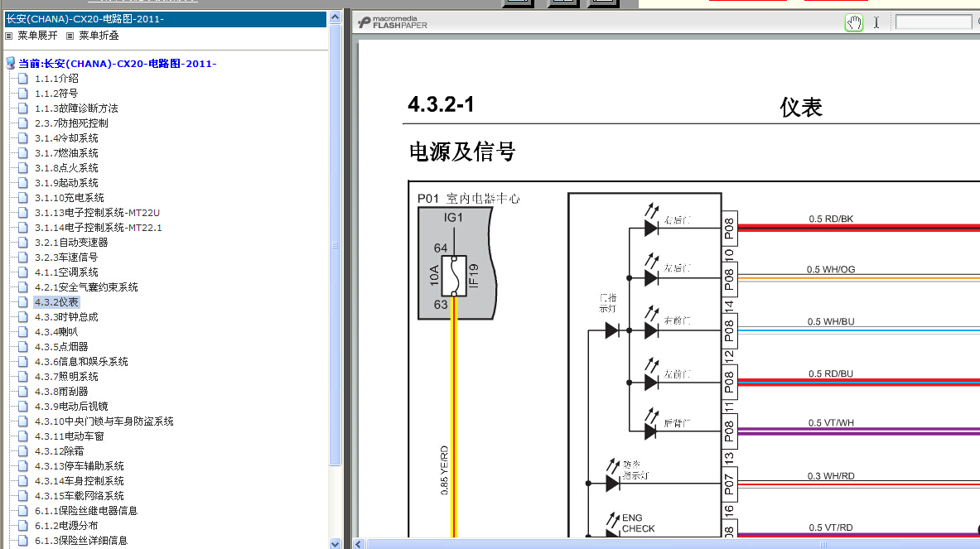Open 4.3.6信息和娱乐系统 page
This screenshot has height=549, width=980.
pos(81,362)
